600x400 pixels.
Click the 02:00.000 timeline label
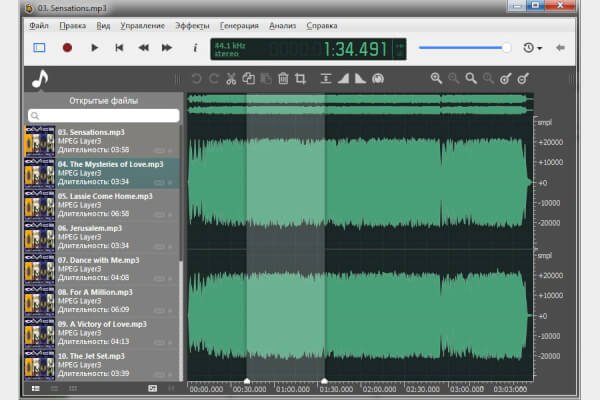click(x=380, y=389)
